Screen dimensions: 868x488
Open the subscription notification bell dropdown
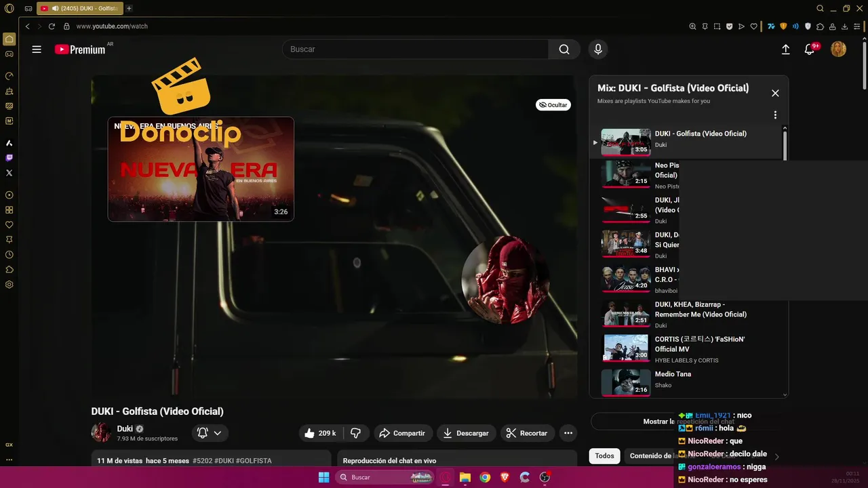[x=209, y=433]
